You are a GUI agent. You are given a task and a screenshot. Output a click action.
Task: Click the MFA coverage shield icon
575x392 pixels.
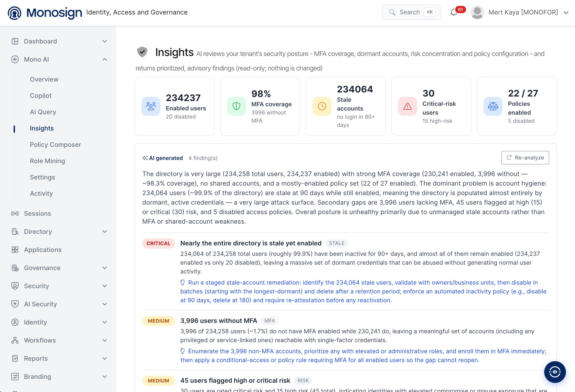236,106
